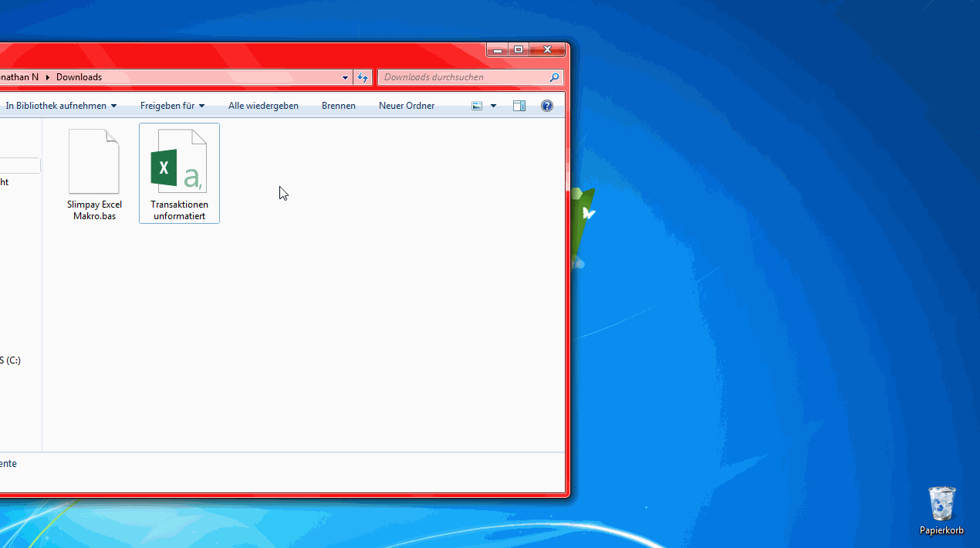Expand the breadcrumb arrow before Downloads
Image resolution: width=980 pixels, height=548 pixels.
47,77
